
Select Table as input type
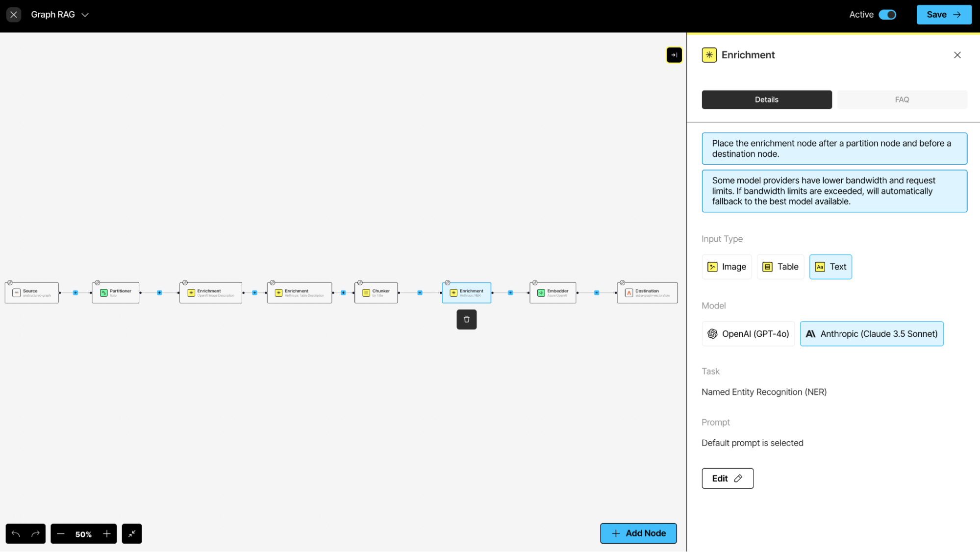point(780,267)
